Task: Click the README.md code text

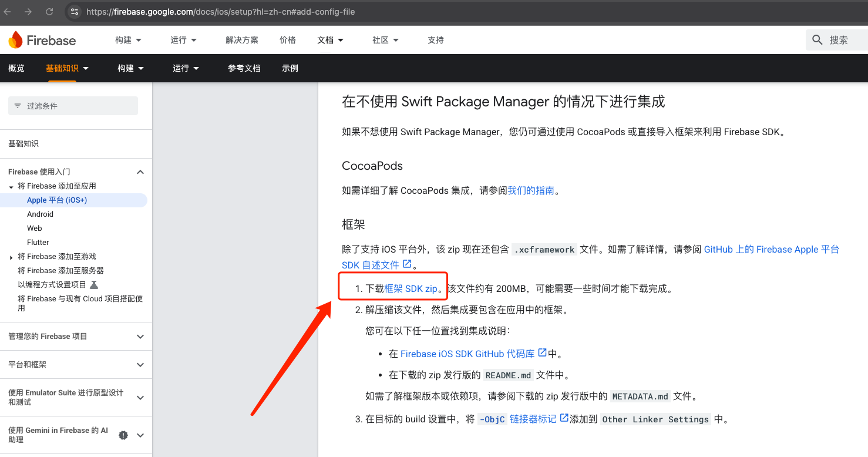Action: (509, 375)
